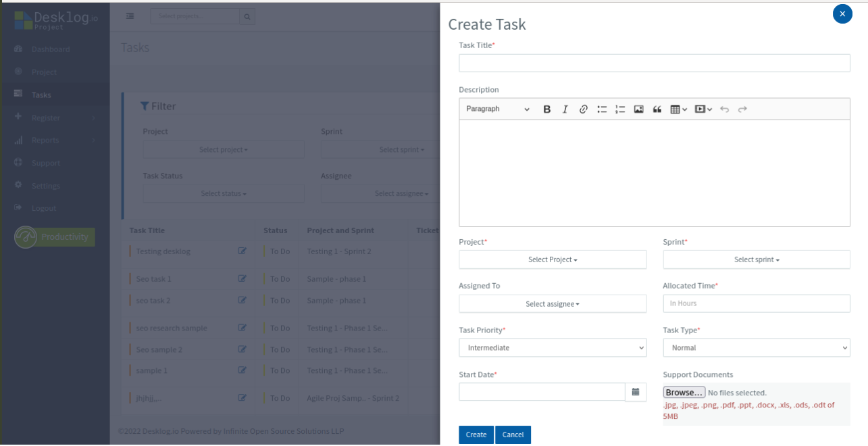Click the Create button
This screenshot has height=446, width=868.
coord(476,435)
